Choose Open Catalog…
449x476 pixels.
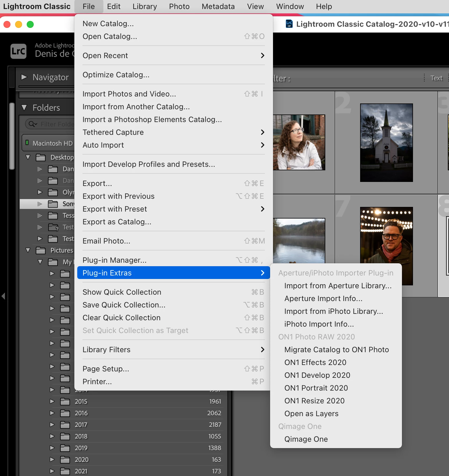tap(174, 36)
